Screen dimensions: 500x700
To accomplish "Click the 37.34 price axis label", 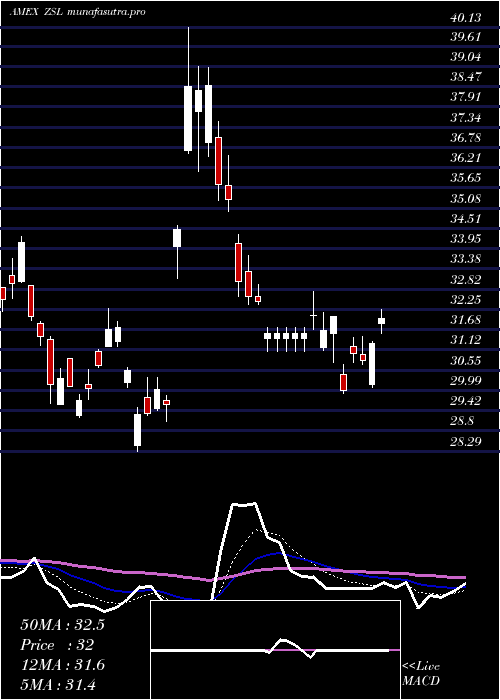I will pos(466,117).
